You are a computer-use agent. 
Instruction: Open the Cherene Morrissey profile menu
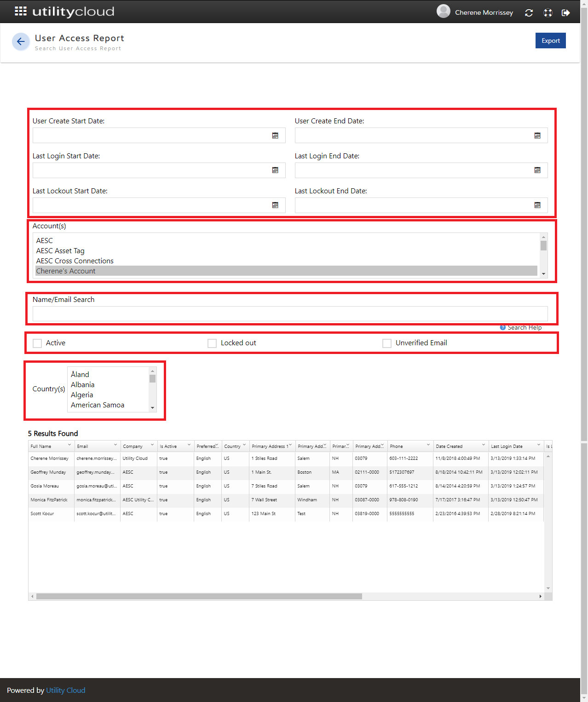click(x=484, y=12)
